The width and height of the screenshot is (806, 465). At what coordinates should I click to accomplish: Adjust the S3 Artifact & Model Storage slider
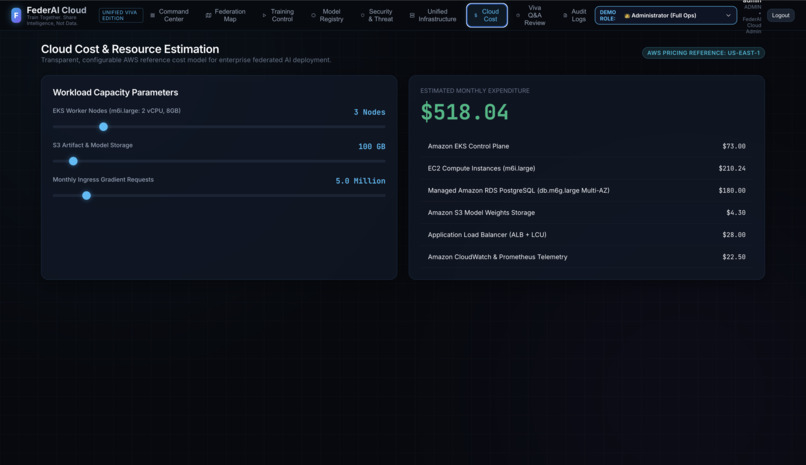click(x=219, y=161)
